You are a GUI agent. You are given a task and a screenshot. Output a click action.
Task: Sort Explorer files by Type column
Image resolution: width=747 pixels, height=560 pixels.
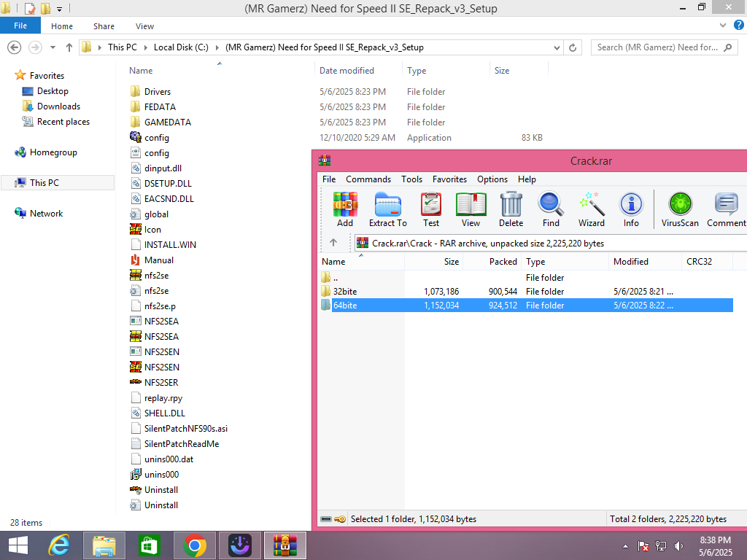pos(446,71)
